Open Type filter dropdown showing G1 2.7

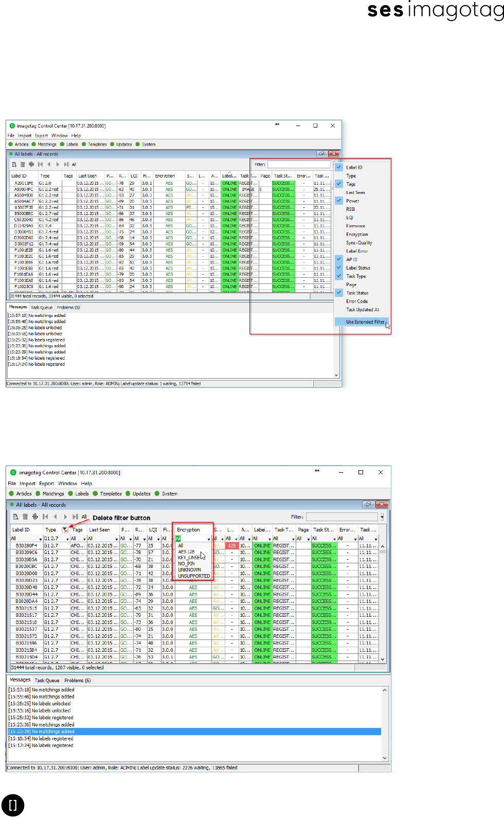point(67,539)
